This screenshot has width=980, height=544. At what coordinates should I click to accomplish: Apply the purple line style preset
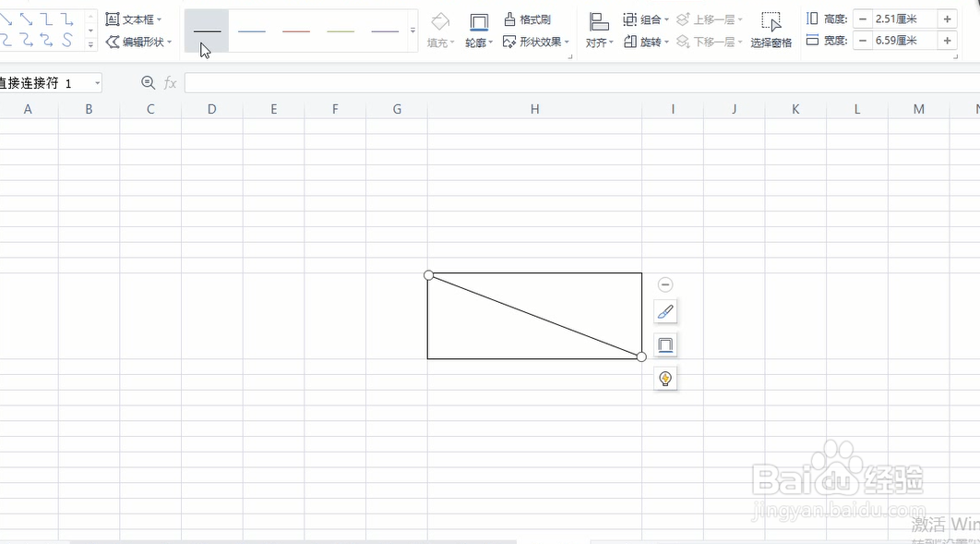385,30
